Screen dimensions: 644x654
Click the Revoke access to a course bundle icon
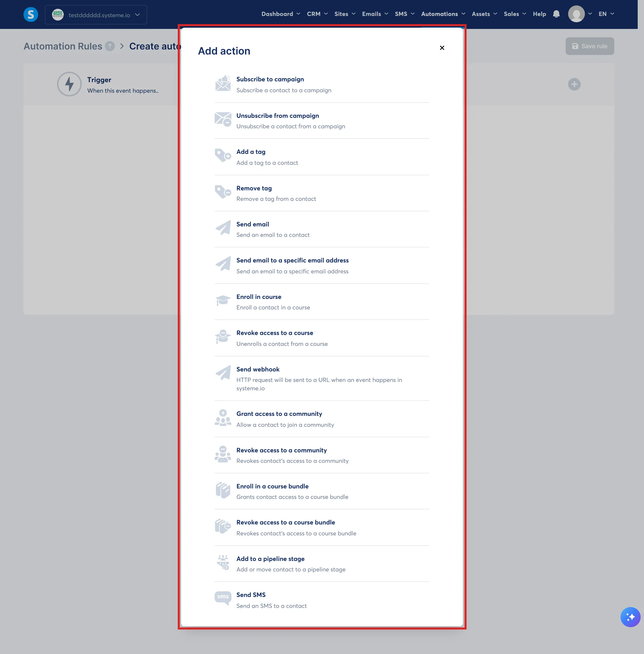point(223,527)
